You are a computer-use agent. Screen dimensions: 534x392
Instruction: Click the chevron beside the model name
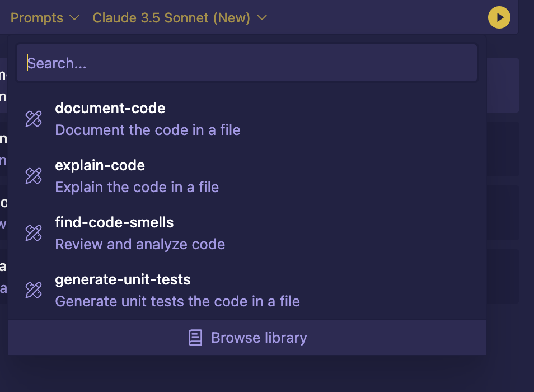point(262,18)
